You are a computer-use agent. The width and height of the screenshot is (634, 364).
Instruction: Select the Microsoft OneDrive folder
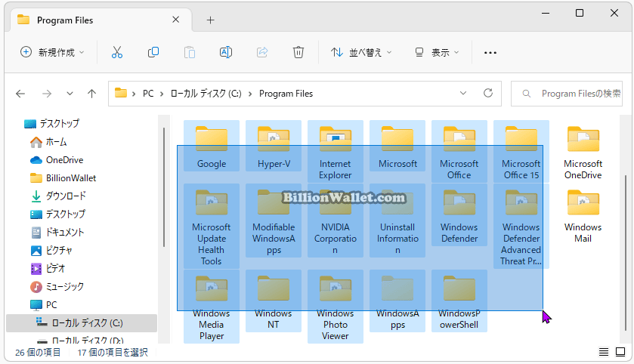click(x=583, y=151)
